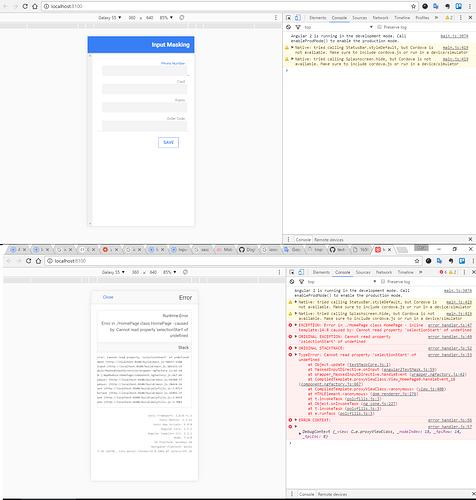Expand the TypeError stack trace entry
This screenshot has width=476, height=500.
click(296, 355)
